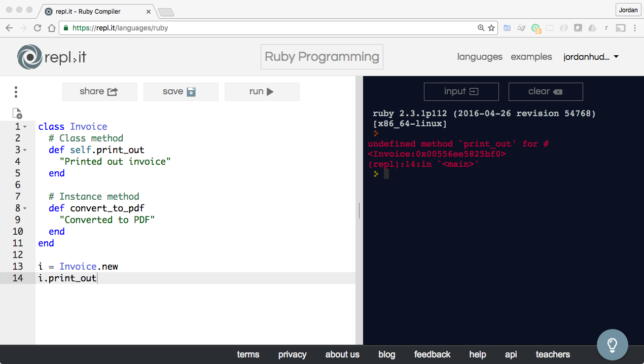Save the code with save button

181,92
